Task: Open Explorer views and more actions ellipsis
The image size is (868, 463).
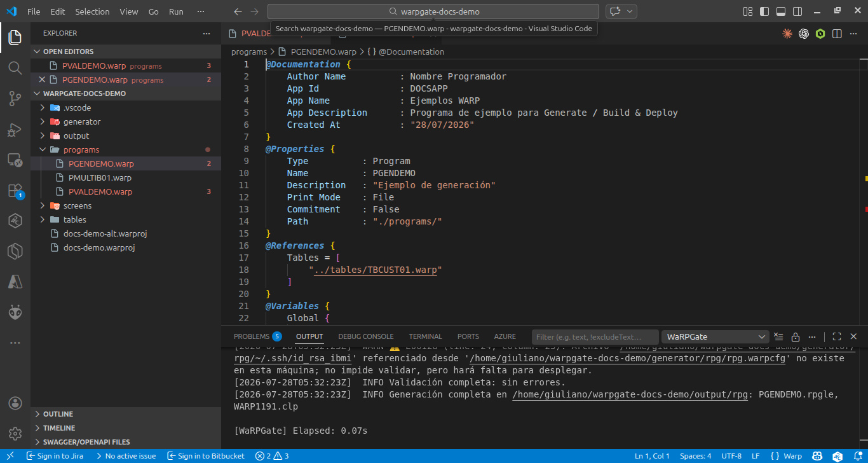Action: (x=206, y=33)
